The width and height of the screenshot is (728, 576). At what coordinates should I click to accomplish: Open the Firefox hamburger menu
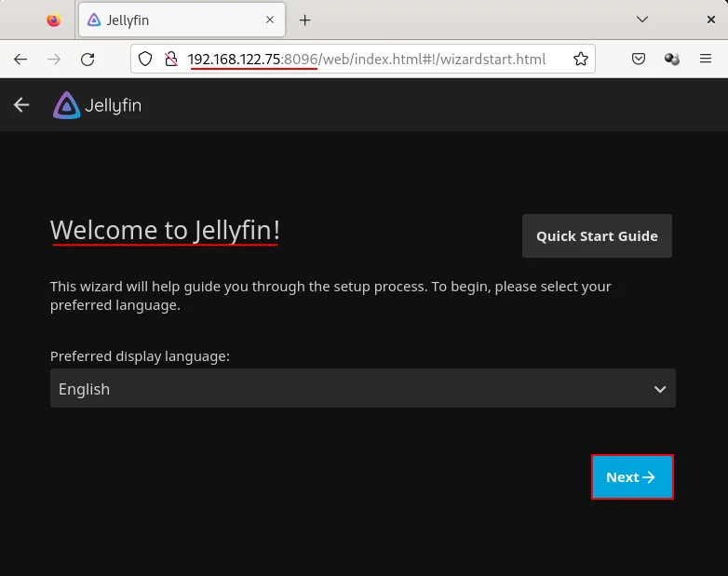[x=706, y=59]
